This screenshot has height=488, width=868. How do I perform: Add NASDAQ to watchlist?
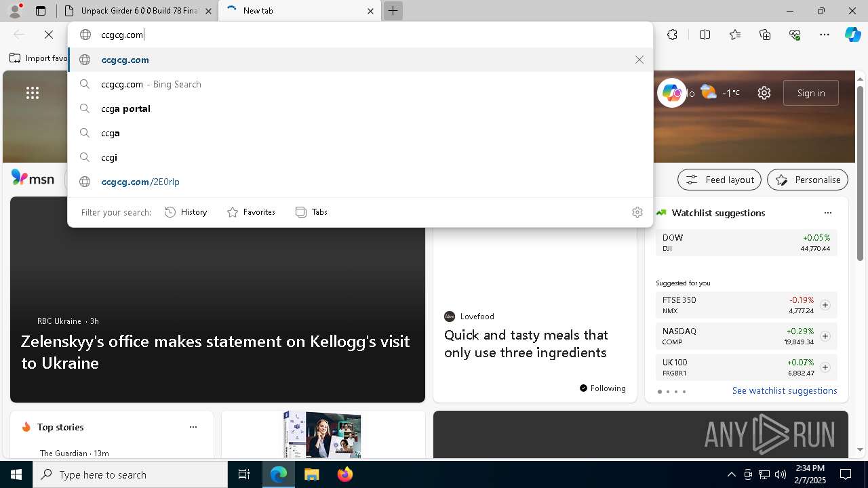click(825, 336)
